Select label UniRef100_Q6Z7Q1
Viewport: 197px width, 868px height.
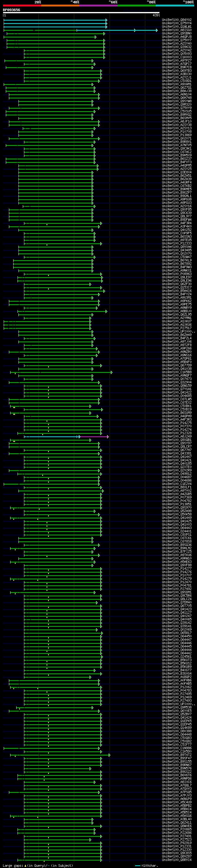coord(177,88)
